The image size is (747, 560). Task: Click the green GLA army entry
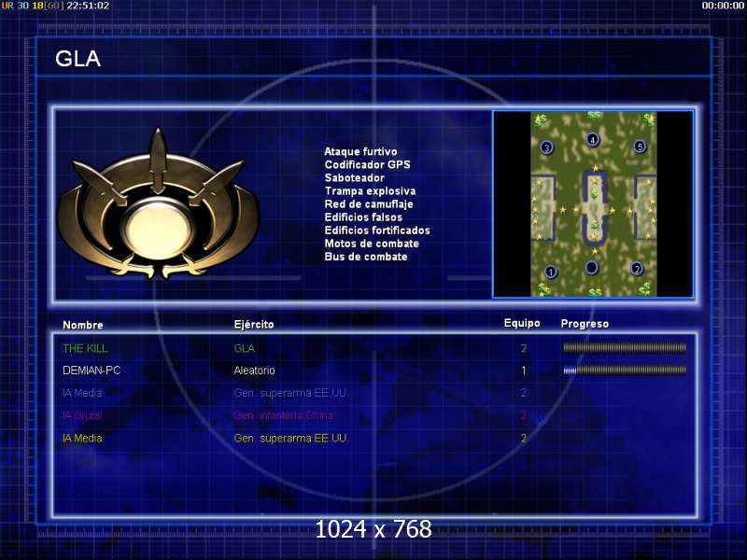(x=245, y=348)
